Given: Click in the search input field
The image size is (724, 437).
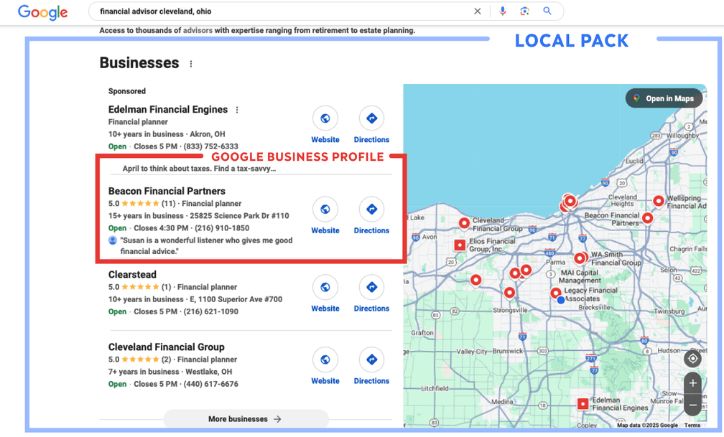Looking at the screenshot, I should (x=280, y=11).
